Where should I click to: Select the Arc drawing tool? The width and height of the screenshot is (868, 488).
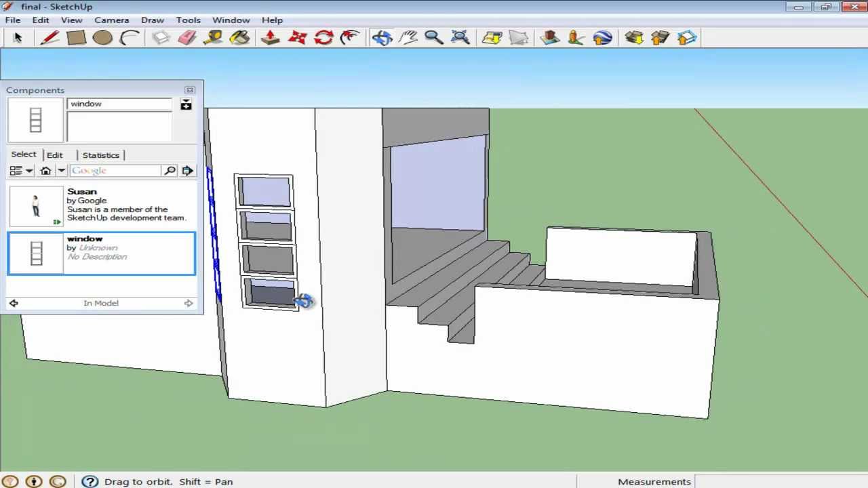pyautogui.click(x=129, y=38)
